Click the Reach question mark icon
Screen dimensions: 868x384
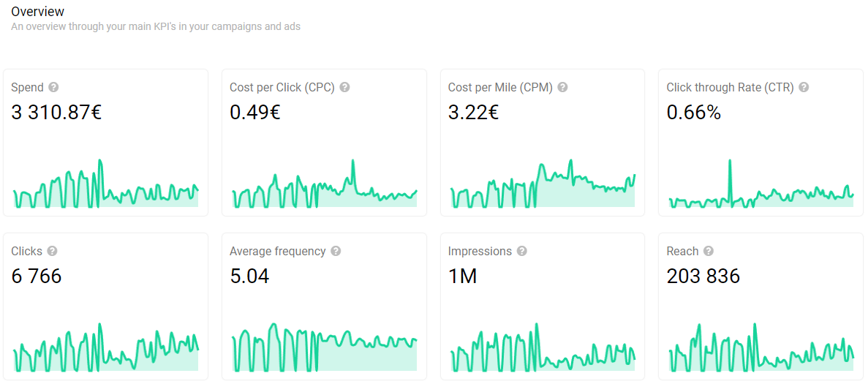[x=709, y=251]
